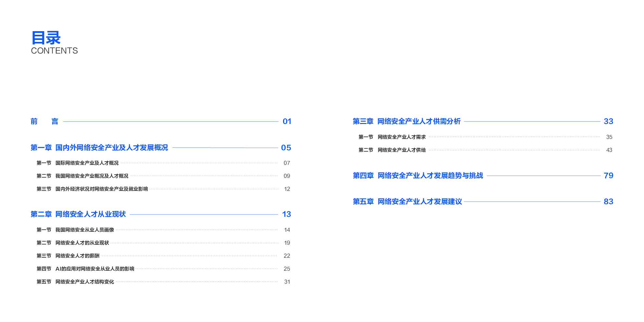Image resolution: width=644 pixels, height=322 pixels.
Task: Click page number 83 of chapter five
Action: pyautogui.click(x=609, y=202)
